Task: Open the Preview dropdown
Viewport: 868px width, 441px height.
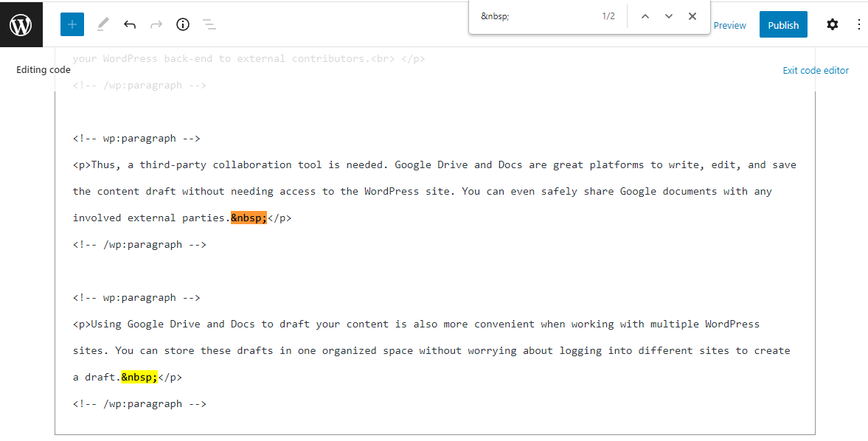Action: click(x=729, y=24)
